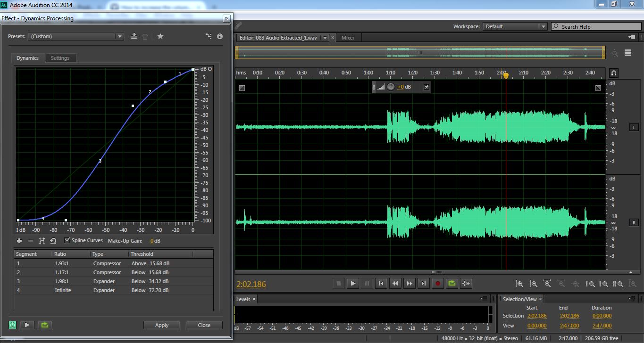Open the effect info icon
This screenshot has width=644, height=343.
point(220,36)
